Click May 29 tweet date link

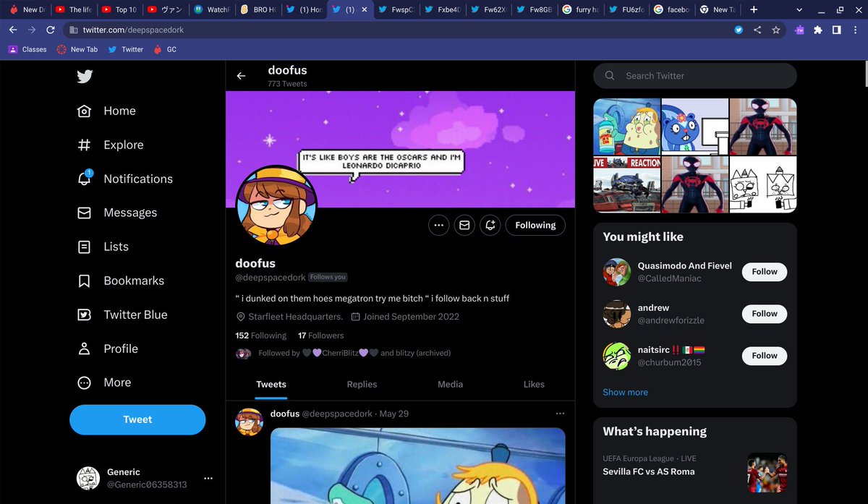click(394, 414)
